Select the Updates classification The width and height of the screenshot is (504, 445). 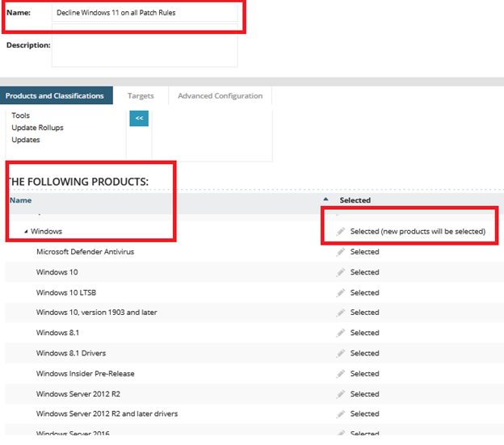26,140
